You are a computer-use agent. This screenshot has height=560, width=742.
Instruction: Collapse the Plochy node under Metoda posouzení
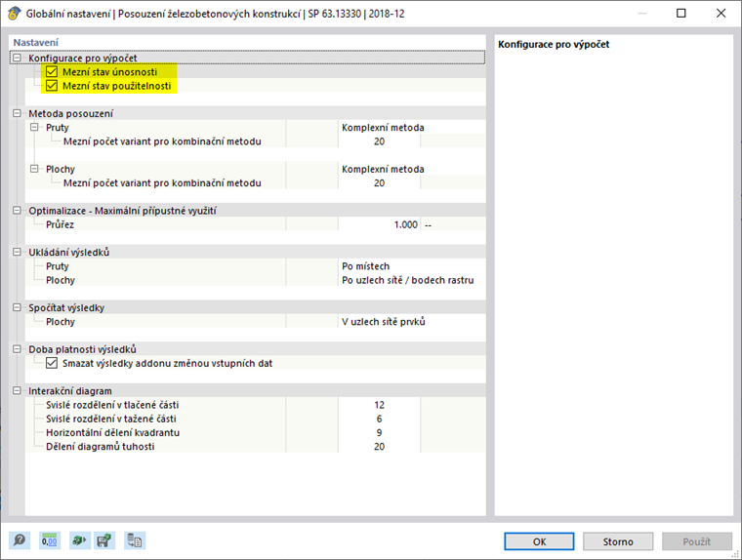pos(34,169)
